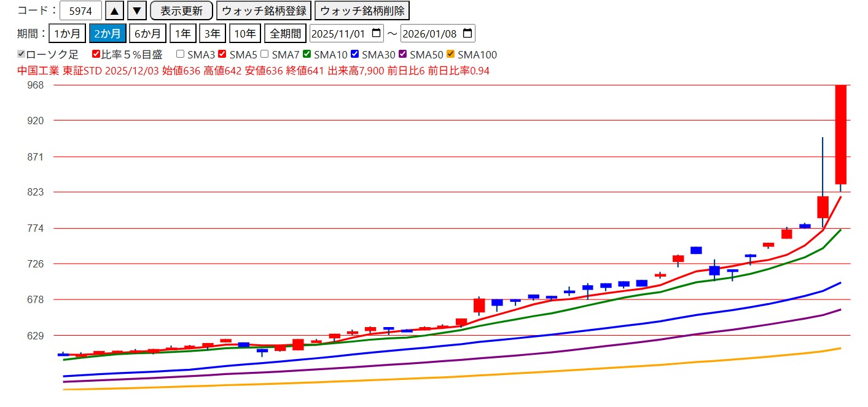Click the down triangle code button
Viewport: 868px width, 407px height.
tap(137, 10)
